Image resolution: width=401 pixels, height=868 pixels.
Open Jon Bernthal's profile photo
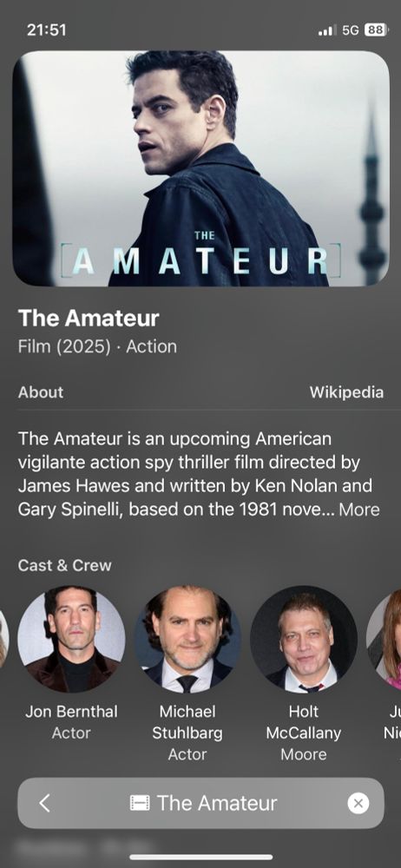[71, 639]
